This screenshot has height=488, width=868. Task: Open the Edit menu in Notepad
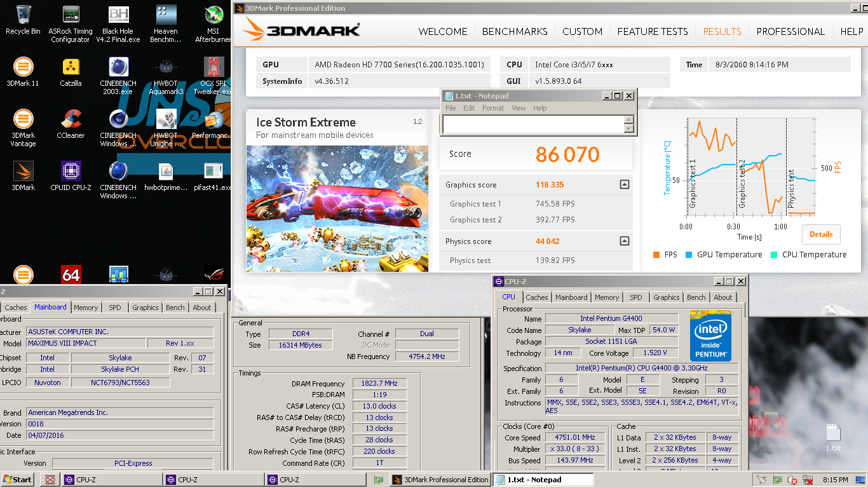tap(469, 108)
